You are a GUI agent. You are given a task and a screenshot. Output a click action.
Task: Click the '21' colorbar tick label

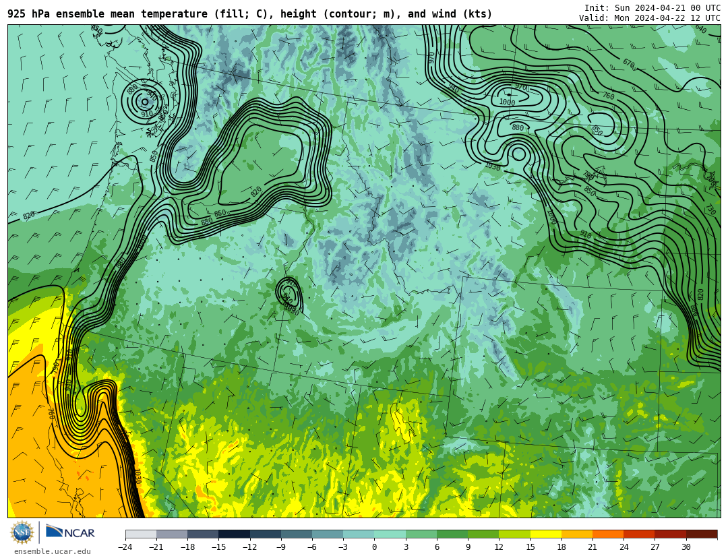(x=593, y=547)
